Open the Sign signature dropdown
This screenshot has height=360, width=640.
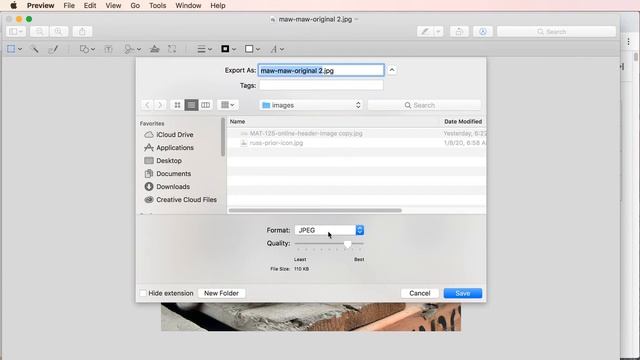pyautogui.click(x=132, y=49)
